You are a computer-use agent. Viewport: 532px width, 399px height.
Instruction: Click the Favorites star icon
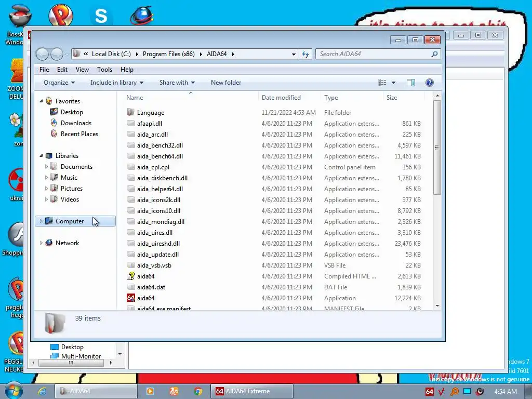coord(49,101)
